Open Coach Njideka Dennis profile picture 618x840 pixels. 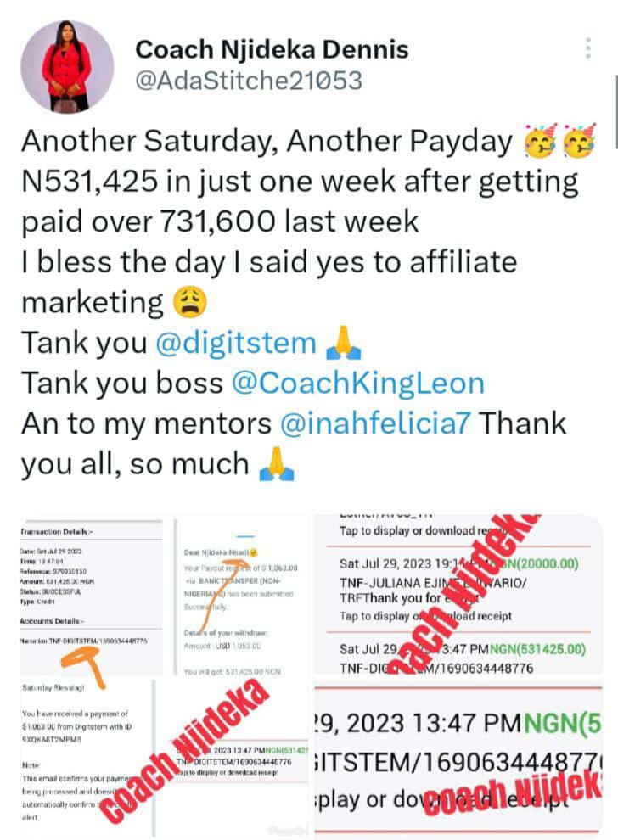(x=67, y=66)
